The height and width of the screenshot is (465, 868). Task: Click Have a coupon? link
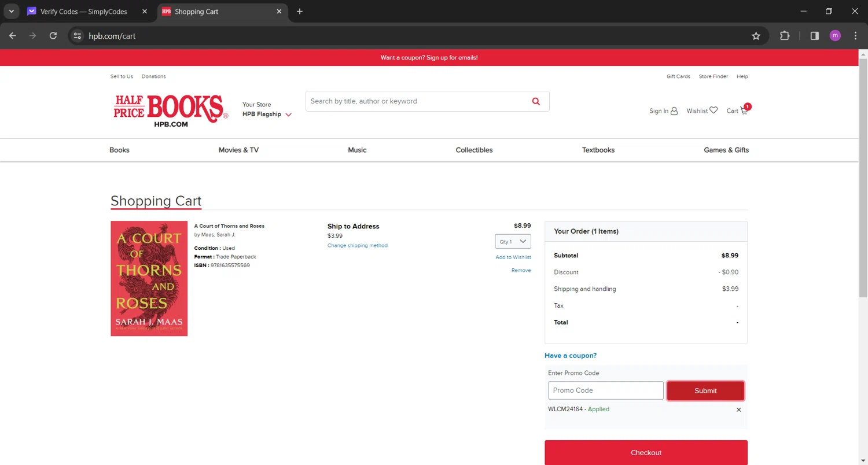pos(571,356)
